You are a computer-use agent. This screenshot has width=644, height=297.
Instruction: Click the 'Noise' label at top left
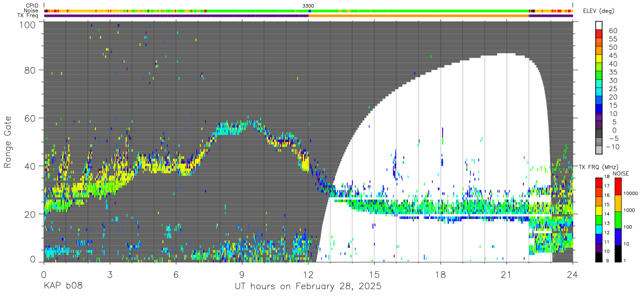31,10
